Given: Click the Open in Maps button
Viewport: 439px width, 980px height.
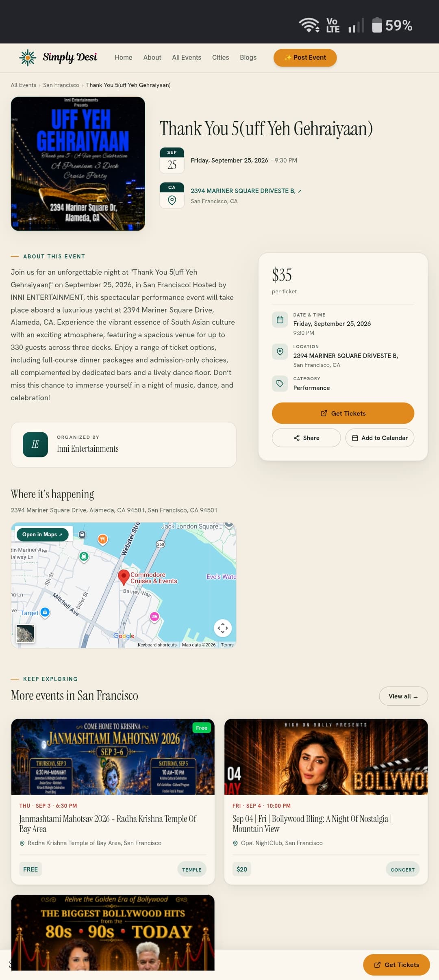Looking at the screenshot, I should [x=42, y=534].
